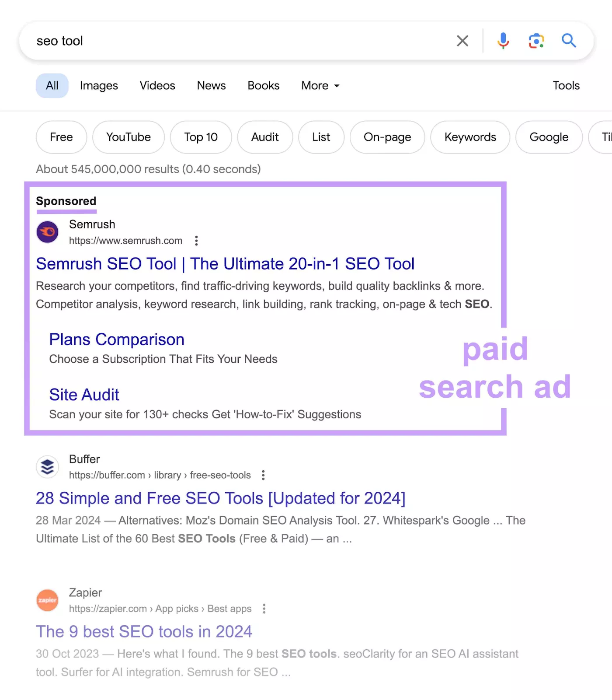Apply the Top 10 filter chip
The image size is (612, 700).
tap(201, 137)
